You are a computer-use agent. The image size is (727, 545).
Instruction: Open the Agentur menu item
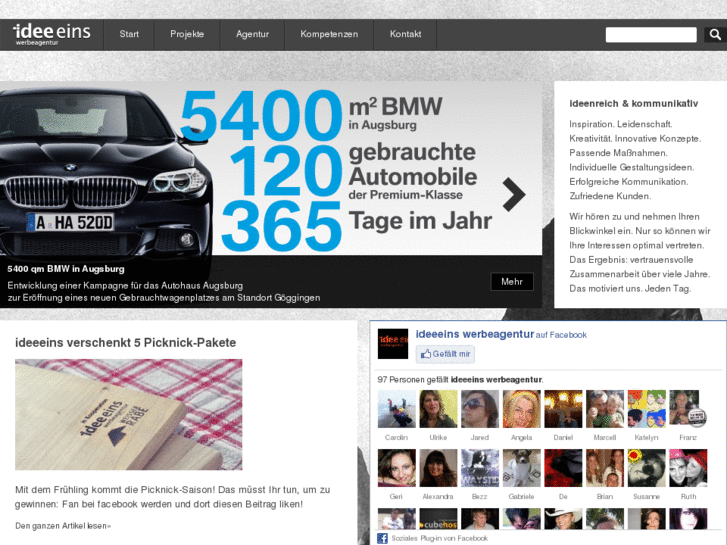pyautogui.click(x=252, y=34)
